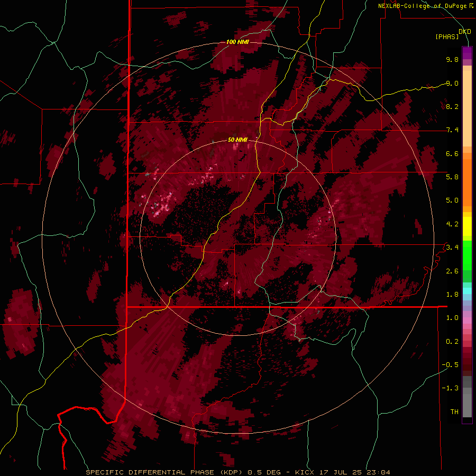The image size is (476, 476).
Task: Select the 50 NMI range ring label
Action: [237, 140]
